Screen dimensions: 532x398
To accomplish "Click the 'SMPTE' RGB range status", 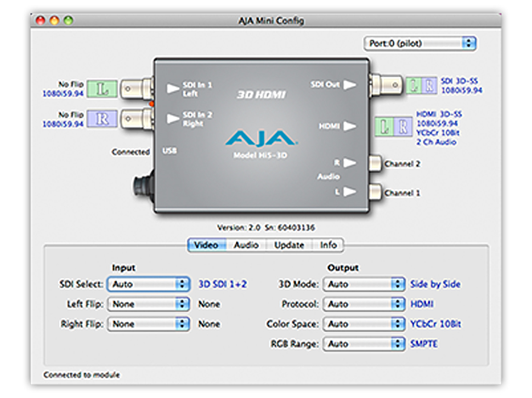I will (424, 344).
